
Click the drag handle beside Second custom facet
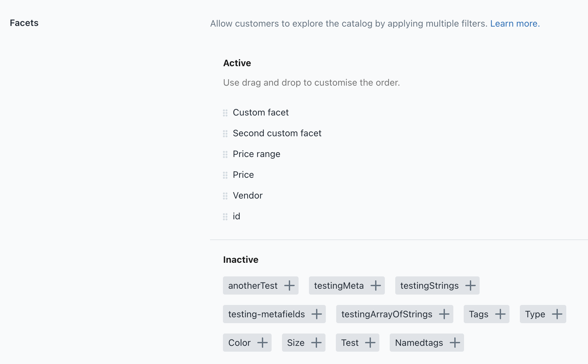point(225,134)
